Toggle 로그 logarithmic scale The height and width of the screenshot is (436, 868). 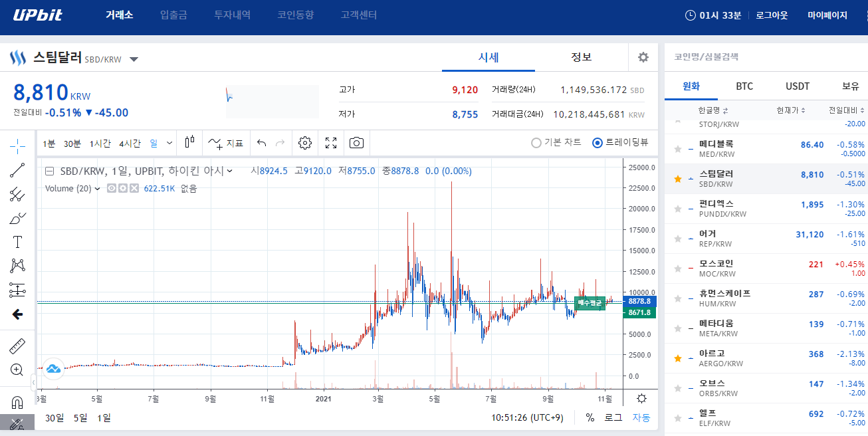pyautogui.click(x=613, y=418)
